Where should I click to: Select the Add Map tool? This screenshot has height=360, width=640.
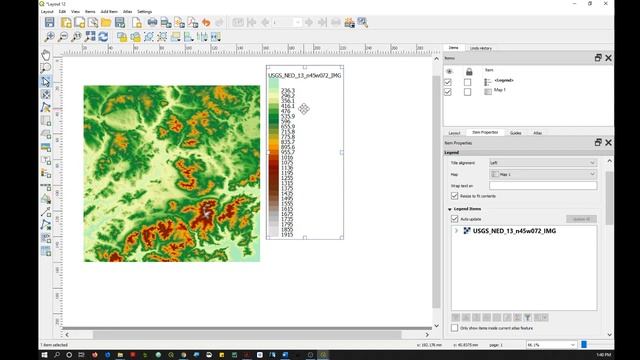46,120
